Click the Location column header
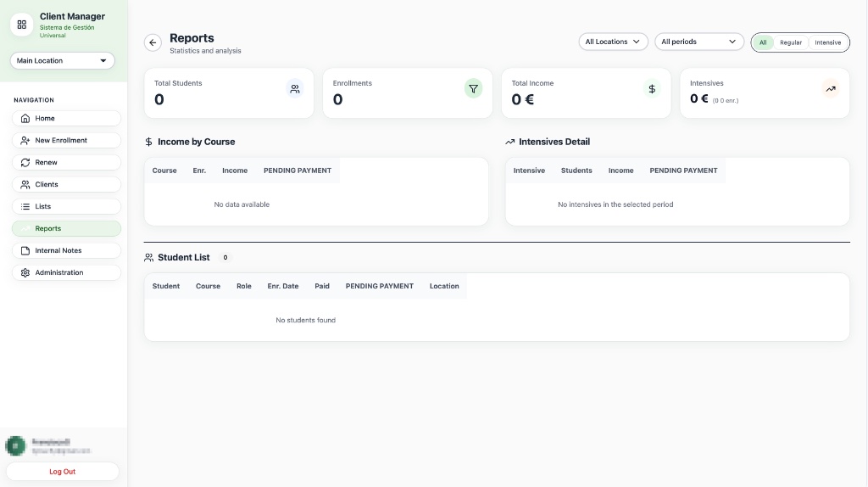 444,287
